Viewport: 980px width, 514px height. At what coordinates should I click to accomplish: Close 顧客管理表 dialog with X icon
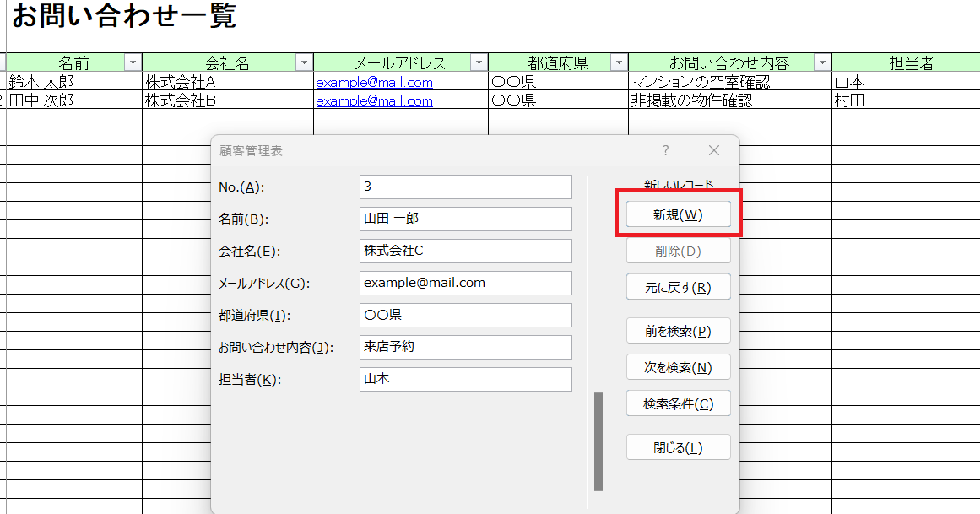click(x=714, y=150)
